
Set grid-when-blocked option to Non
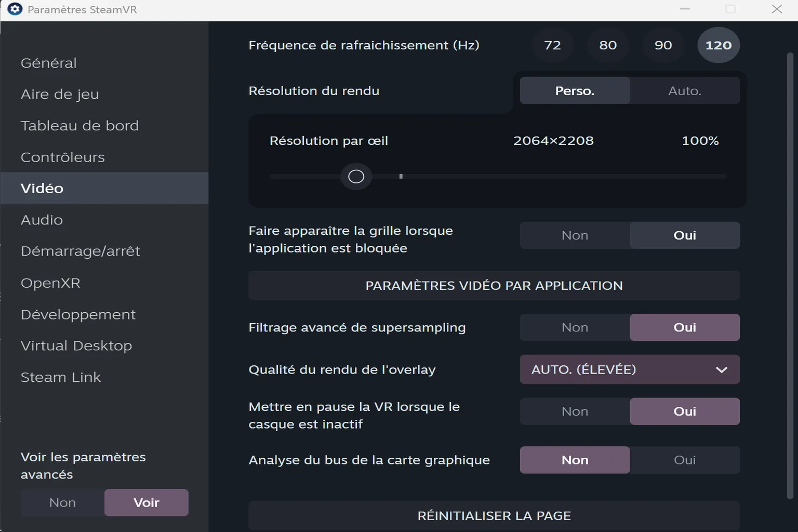coord(575,235)
